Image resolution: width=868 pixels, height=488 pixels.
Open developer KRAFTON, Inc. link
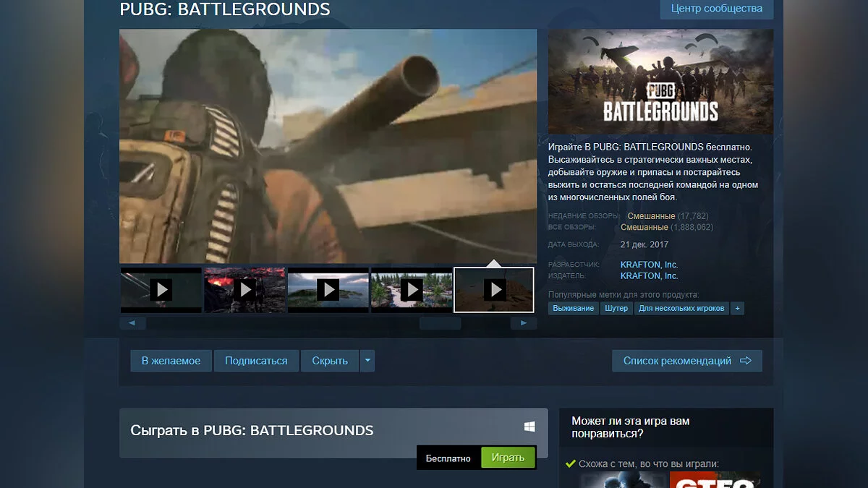point(649,265)
